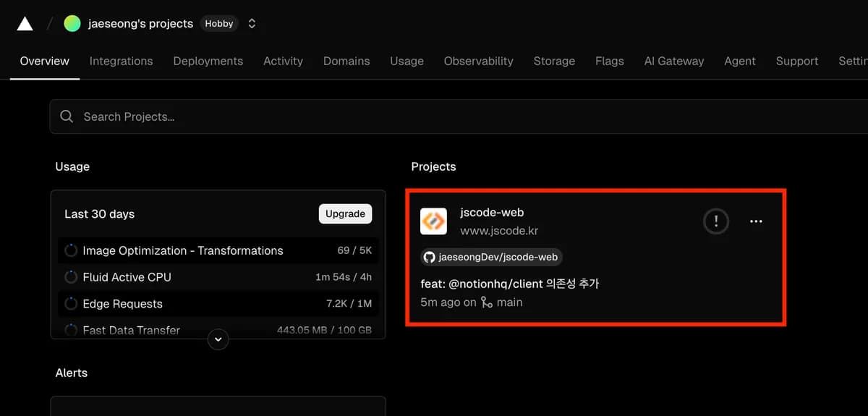Click the search magnifier icon
The image size is (868, 416).
point(67,116)
